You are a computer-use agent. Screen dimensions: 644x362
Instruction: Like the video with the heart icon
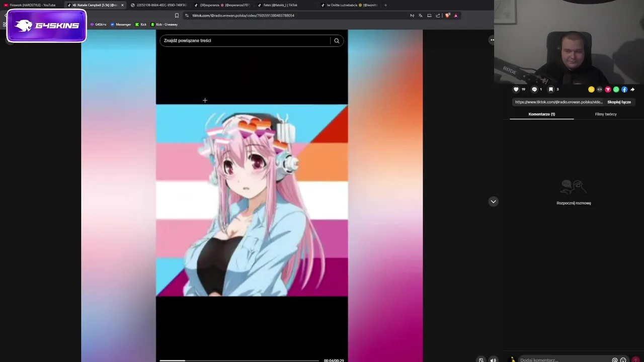tap(516, 89)
